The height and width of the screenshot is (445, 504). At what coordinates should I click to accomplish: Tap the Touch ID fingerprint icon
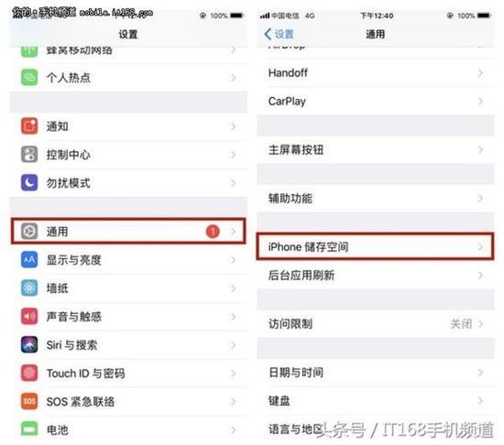[29, 373]
